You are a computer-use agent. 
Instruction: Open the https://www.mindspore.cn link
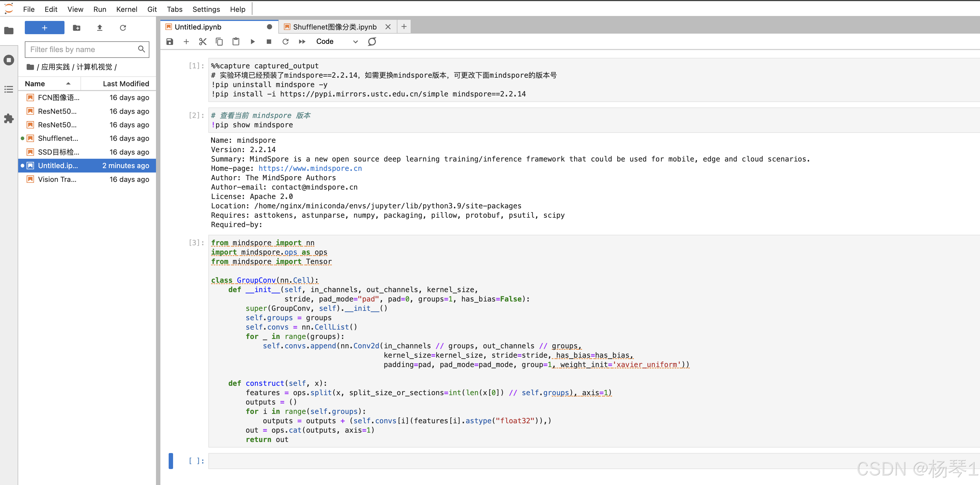(x=310, y=168)
